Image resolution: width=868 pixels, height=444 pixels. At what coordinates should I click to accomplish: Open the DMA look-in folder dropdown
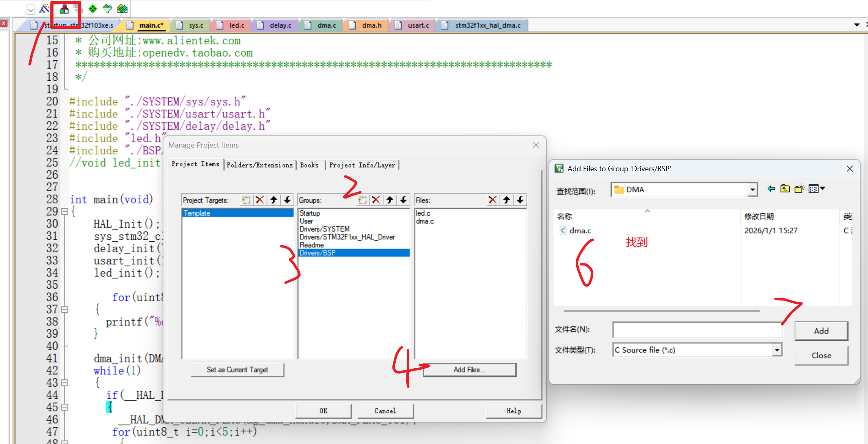[x=752, y=190]
